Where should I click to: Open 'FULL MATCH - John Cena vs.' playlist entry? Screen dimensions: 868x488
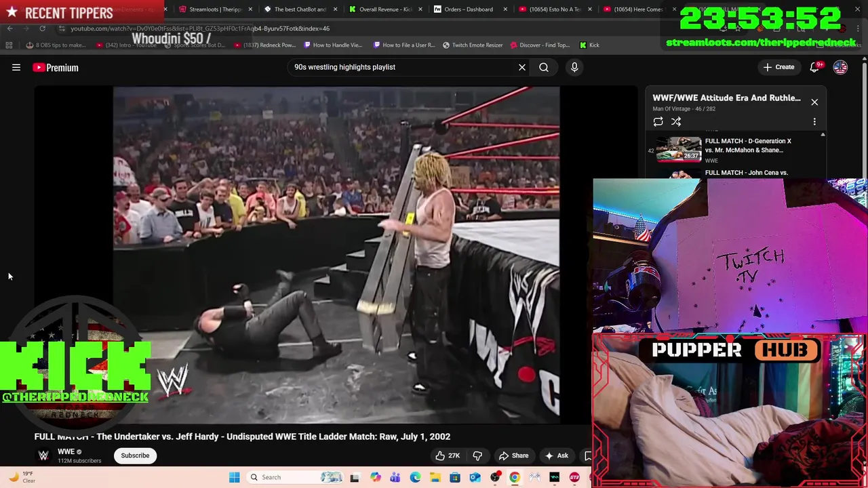pos(746,173)
